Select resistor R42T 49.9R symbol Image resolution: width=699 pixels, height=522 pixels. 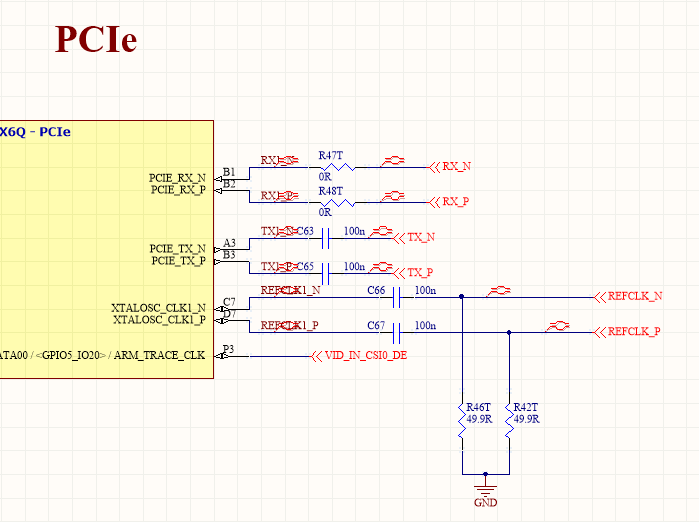click(509, 420)
